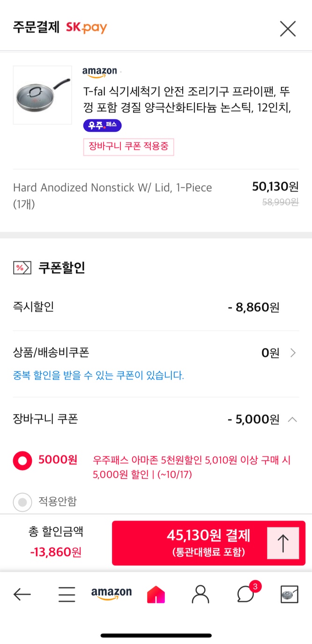Tap the coupon discount percent icon
Screen dimensions: 312x644
(22, 268)
